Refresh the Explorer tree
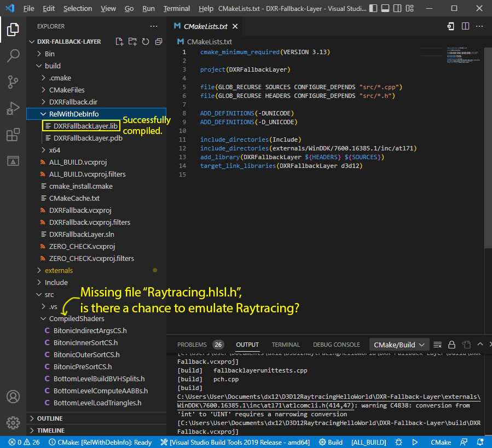The image size is (492, 448). pyautogui.click(x=145, y=42)
